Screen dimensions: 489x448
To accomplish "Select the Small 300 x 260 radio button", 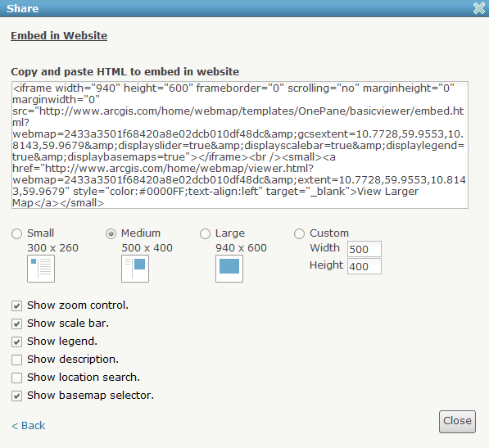I will point(17,233).
